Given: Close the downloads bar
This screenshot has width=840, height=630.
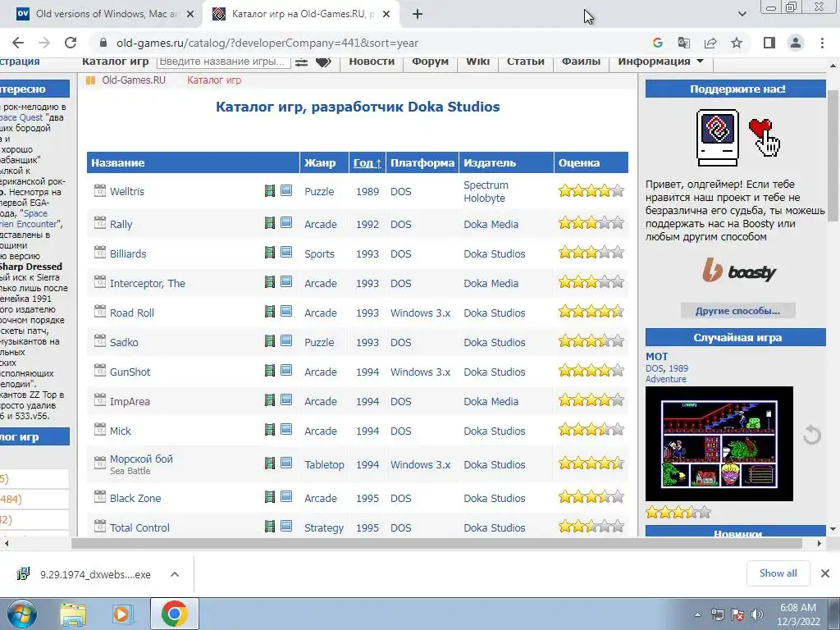Looking at the screenshot, I should click(825, 573).
